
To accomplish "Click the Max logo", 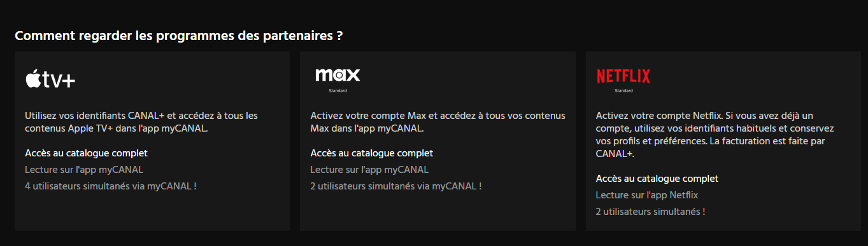I will click(x=338, y=75).
